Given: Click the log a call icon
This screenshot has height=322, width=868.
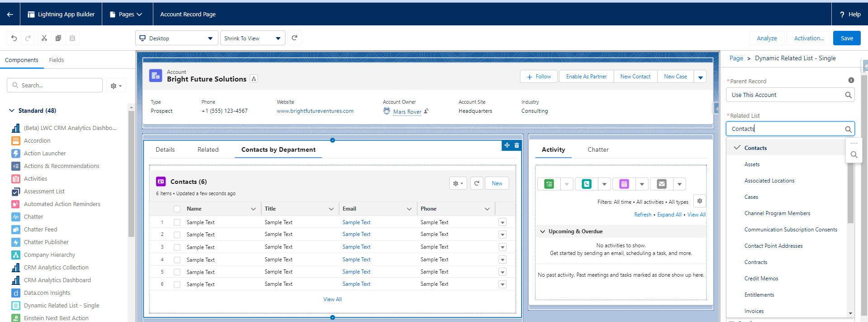Looking at the screenshot, I should tap(587, 184).
